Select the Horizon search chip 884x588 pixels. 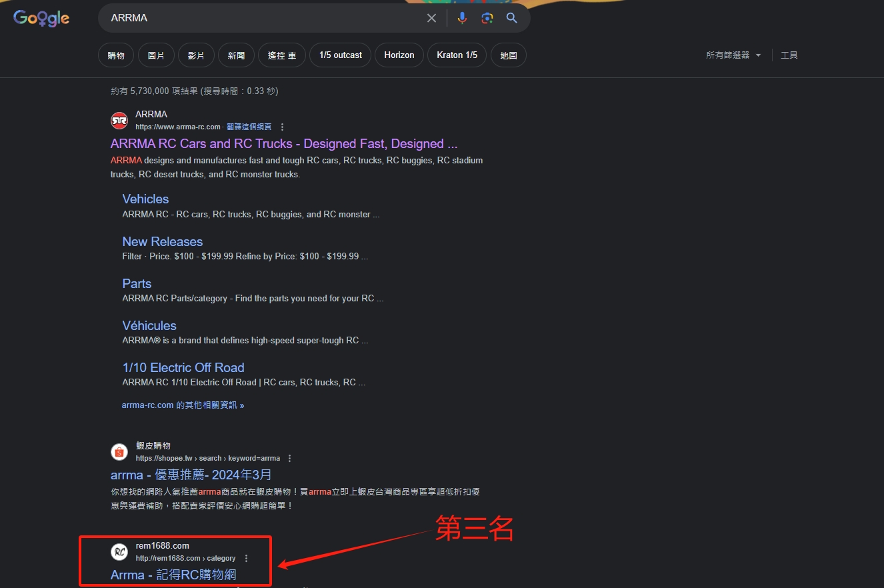coord(399,55)
